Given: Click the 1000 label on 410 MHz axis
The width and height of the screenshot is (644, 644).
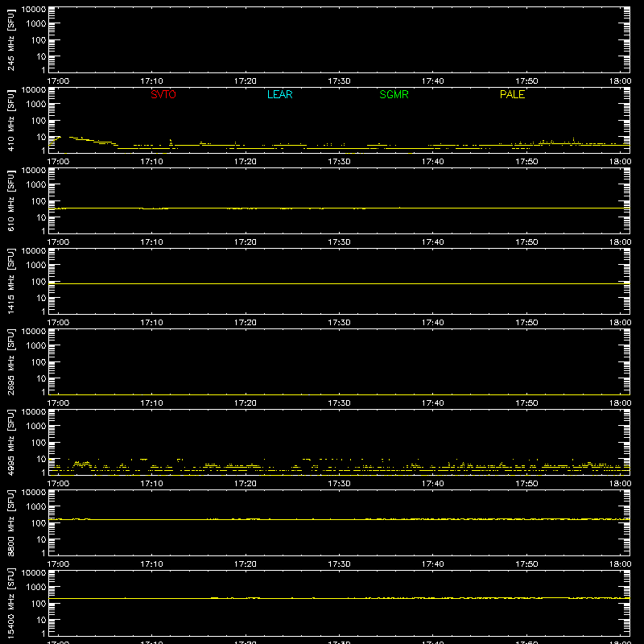Looking at the screenshot, I should (36, 105).
